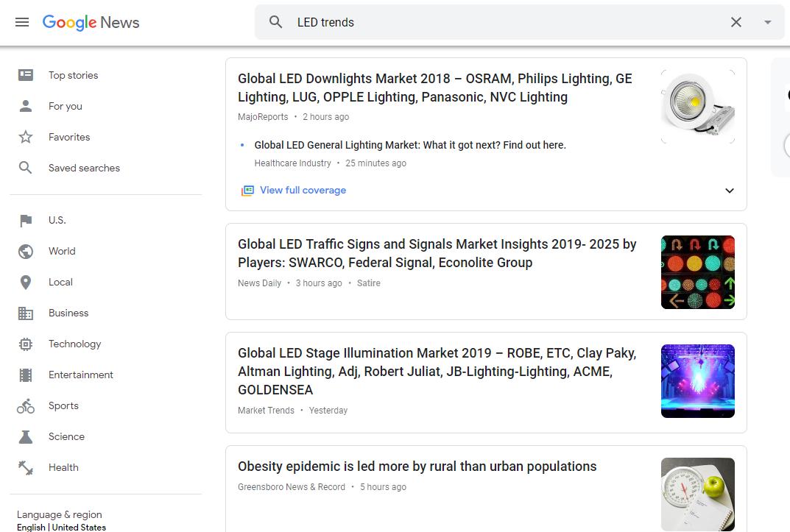The width and height of the screenshot is (790, 532).
Task: Expand the LED Downlights story card chevron
Action: coord(729,191)
